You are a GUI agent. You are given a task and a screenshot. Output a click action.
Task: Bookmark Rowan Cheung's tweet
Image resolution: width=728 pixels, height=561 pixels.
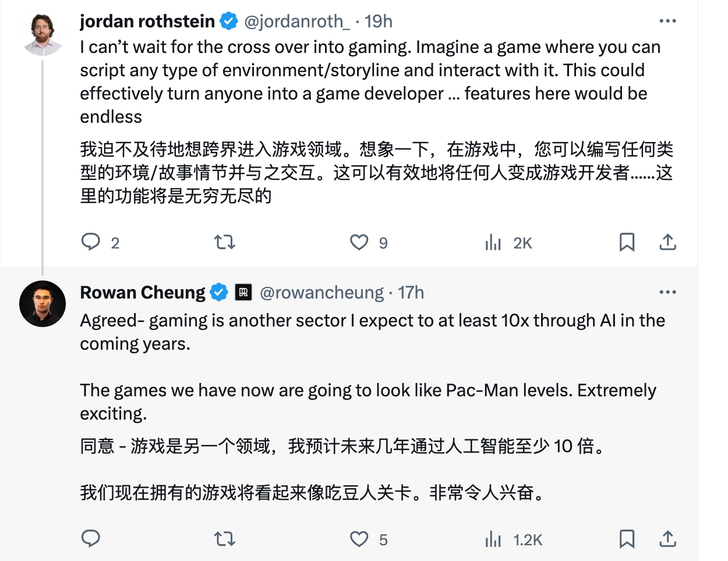click(x=627, y=539)
